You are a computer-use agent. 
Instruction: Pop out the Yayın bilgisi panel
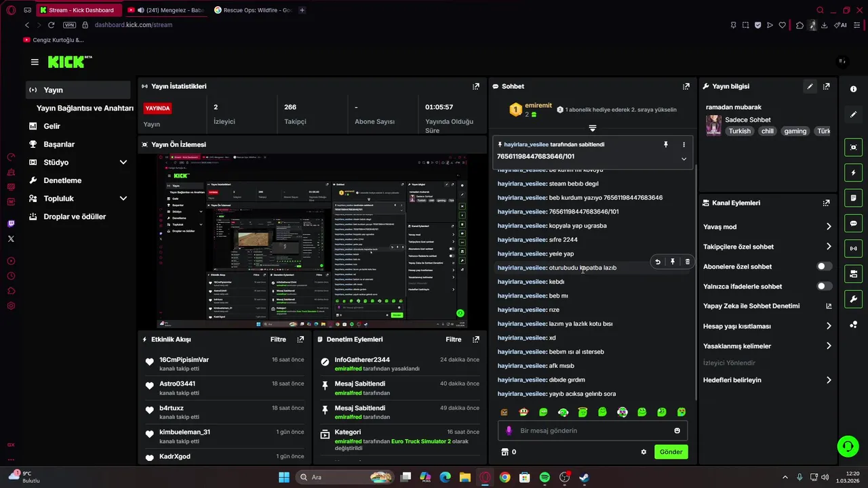(x=826, y=86)
